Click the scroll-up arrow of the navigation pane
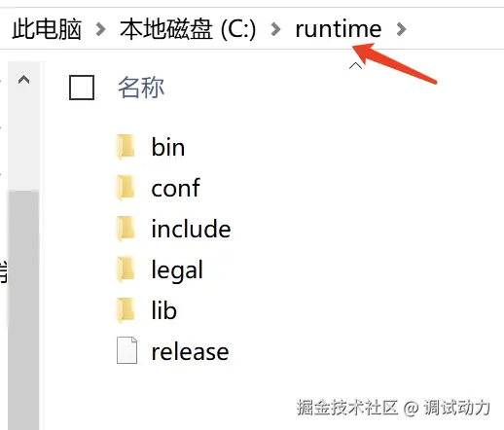Viewport: 504px width, 430px height. coord(23,80)
